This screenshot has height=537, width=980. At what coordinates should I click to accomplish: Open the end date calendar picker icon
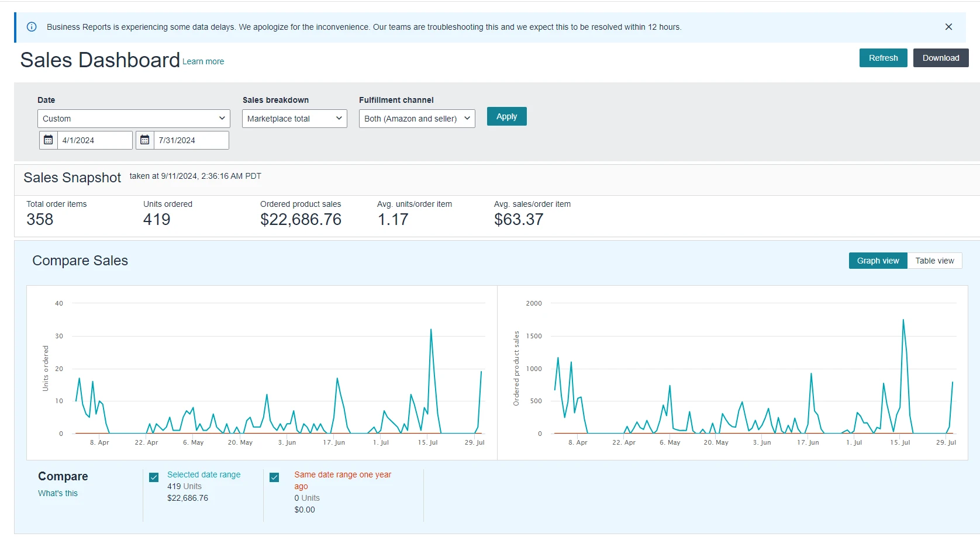145,140
